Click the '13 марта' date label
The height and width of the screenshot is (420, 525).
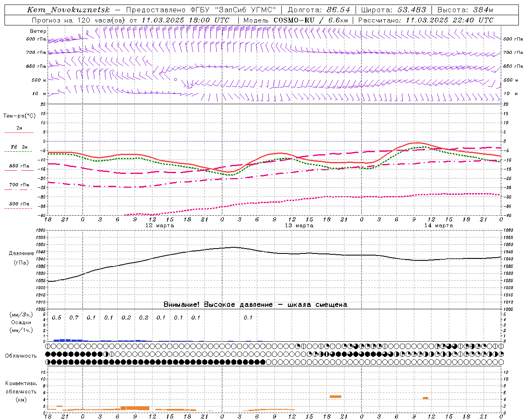coord(299,226)
